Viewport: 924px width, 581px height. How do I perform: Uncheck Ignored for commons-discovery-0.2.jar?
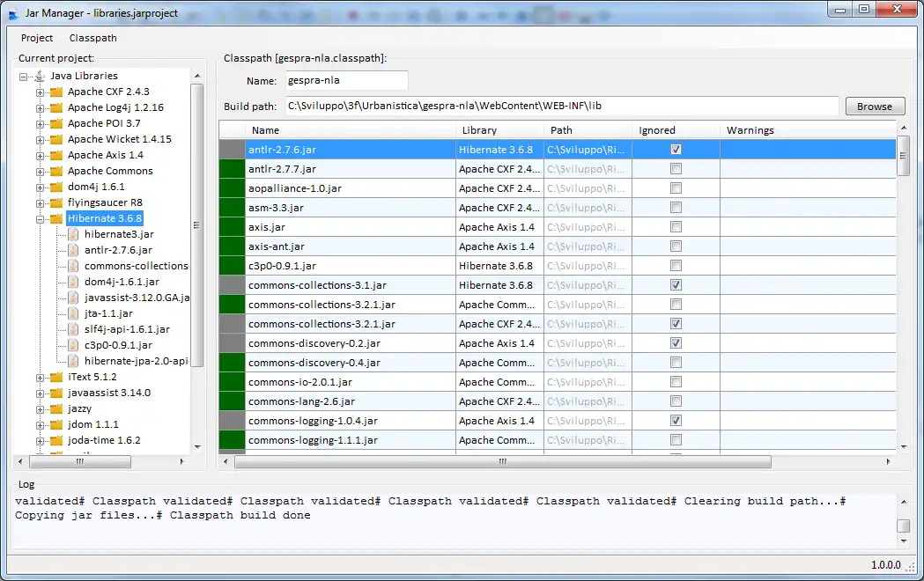tap(676, 343)
